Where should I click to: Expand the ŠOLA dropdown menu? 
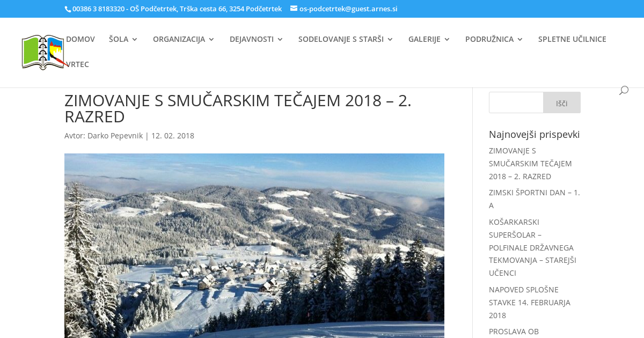123,39
